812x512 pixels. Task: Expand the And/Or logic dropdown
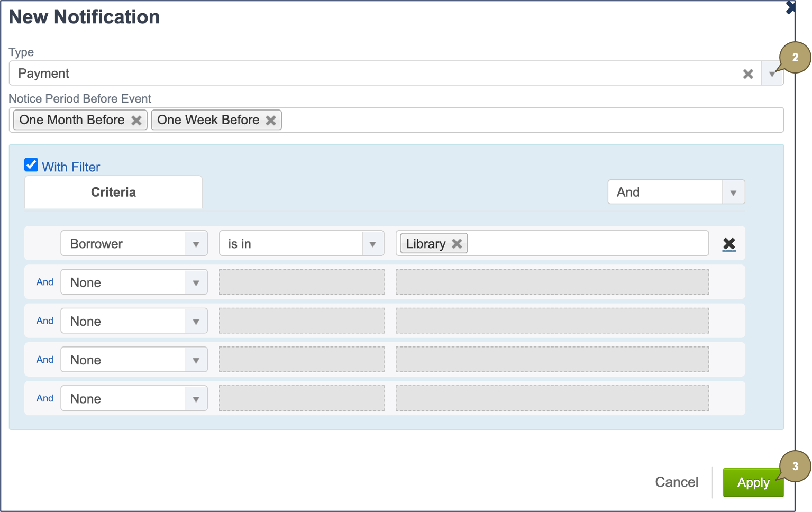(x=733, y=193)
